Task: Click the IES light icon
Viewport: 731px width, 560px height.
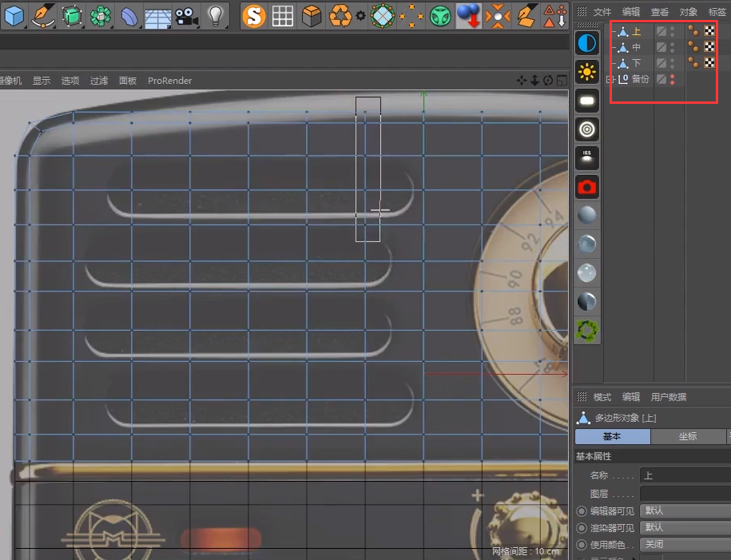Action: (x=587, y=157)
